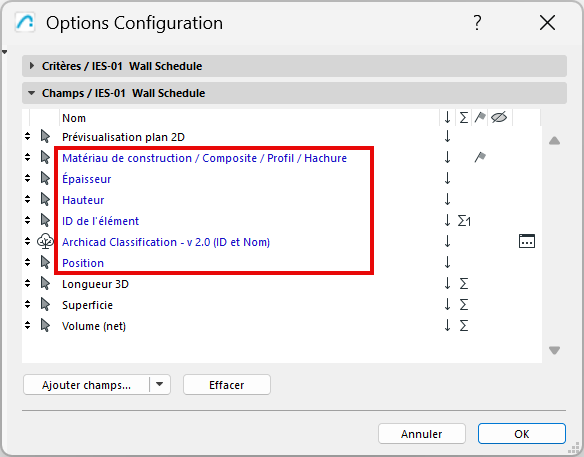Click the reorder handle of Hauteur row
This screenshot has width=584, height=457.
[28, 199]
